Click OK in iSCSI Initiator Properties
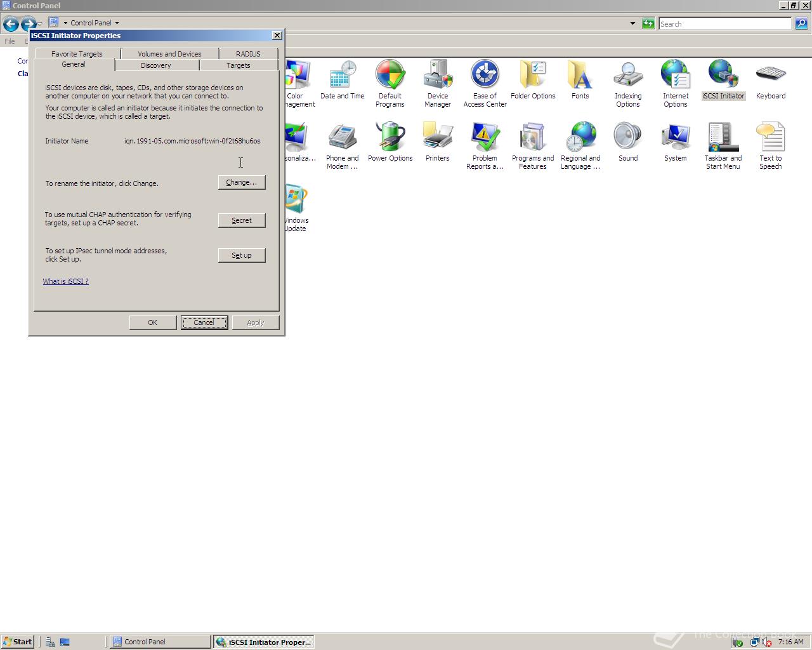 153,322
